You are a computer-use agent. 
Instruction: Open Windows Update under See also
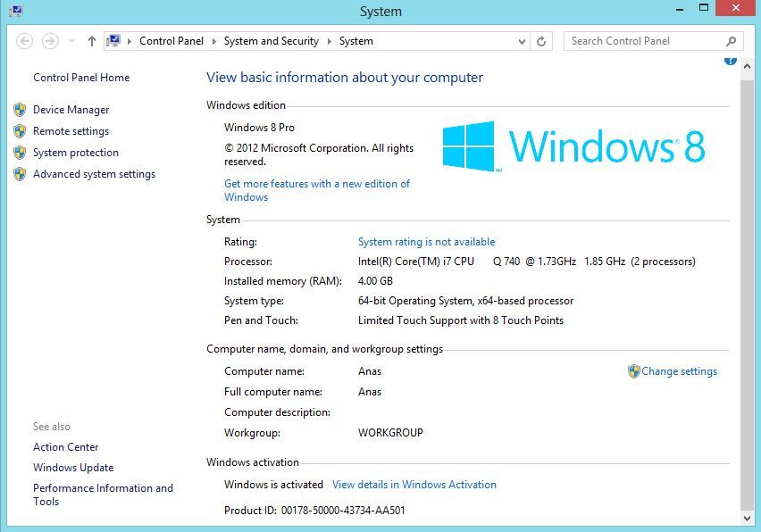pyautogui.click(x=73, y=468)
